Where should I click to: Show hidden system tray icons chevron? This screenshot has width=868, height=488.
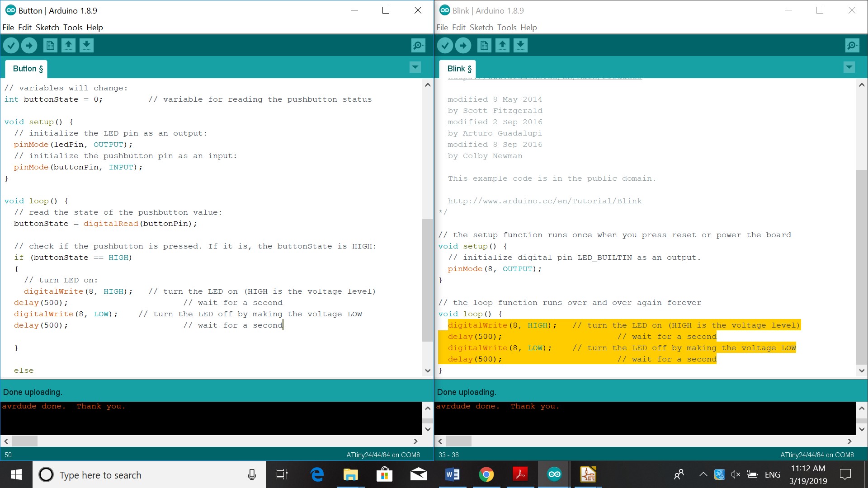[703, 474]
